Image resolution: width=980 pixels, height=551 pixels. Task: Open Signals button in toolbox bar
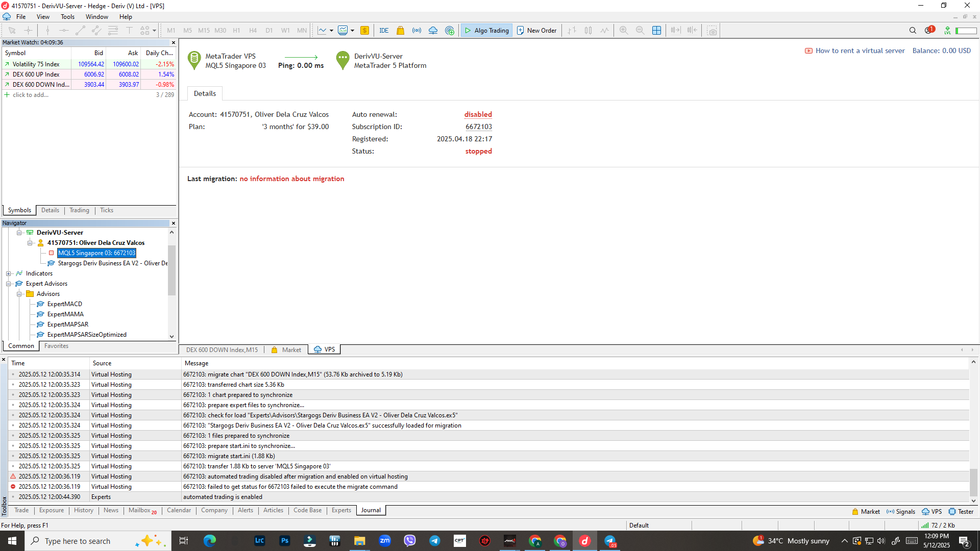[x=901, y=512]
